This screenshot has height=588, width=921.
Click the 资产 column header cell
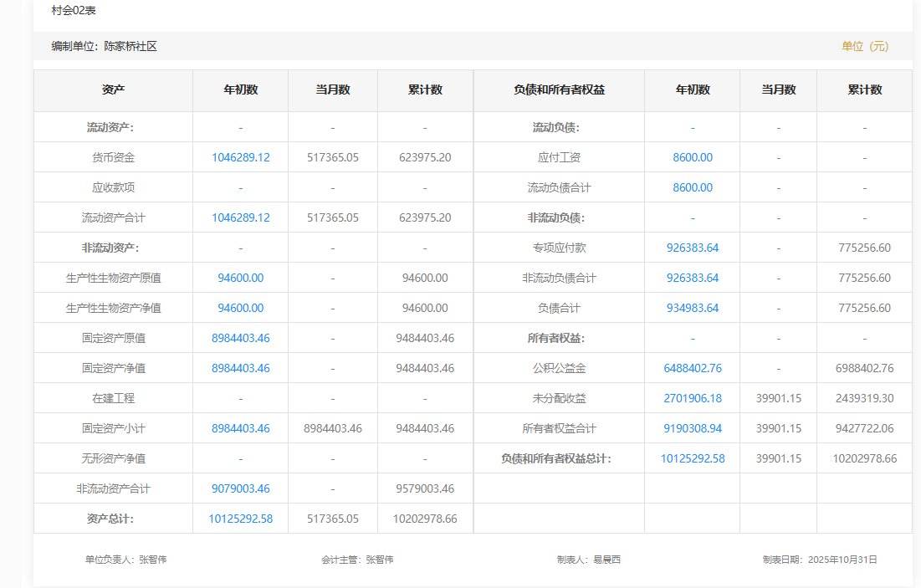(113, 89)
